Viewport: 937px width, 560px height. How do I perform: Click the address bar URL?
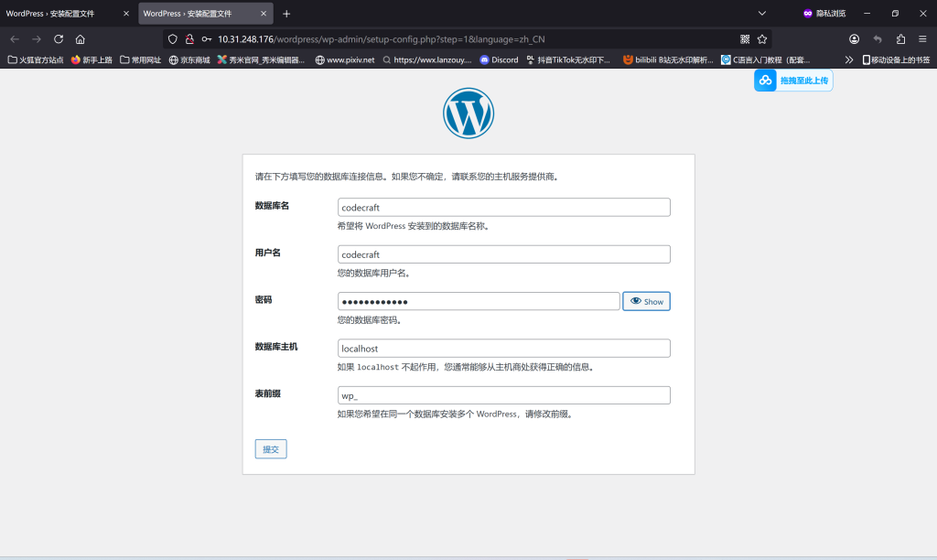[x=382, y=39]
